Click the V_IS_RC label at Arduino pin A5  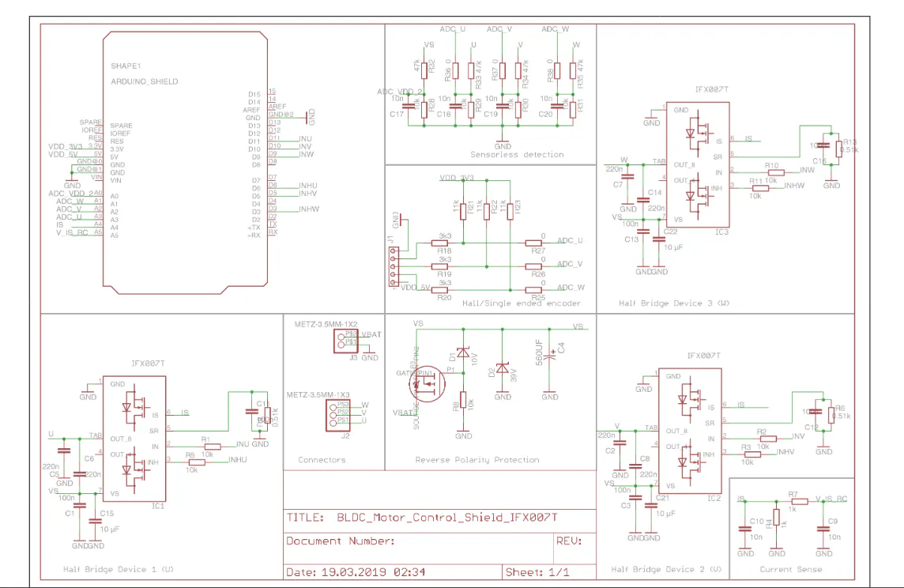[71, 233]
